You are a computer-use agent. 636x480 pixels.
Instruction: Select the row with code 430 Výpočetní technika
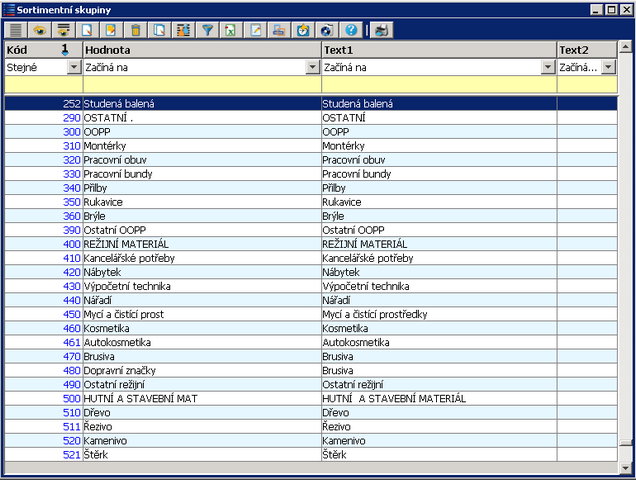200,286
